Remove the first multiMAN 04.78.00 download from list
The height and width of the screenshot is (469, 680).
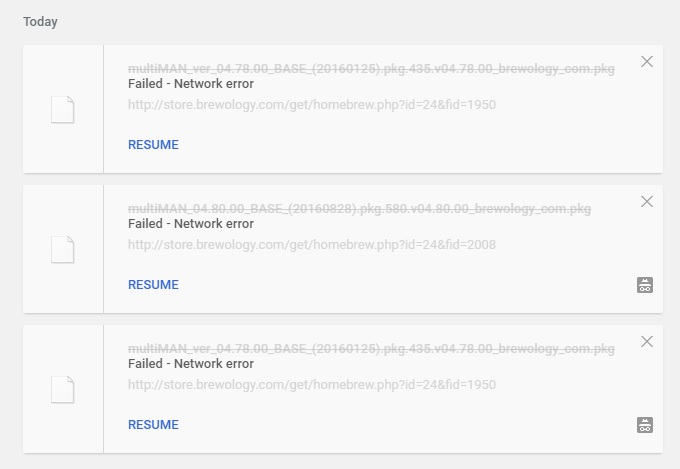647,62
